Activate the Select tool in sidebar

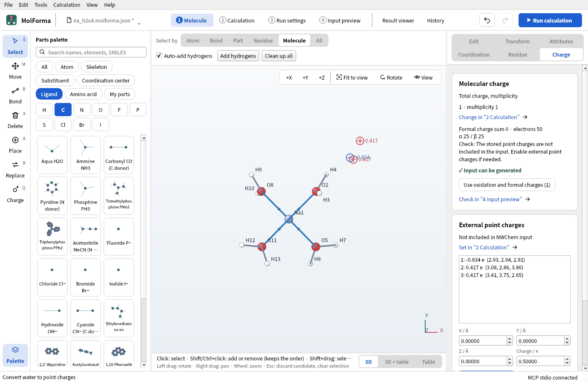click(15, 46)
